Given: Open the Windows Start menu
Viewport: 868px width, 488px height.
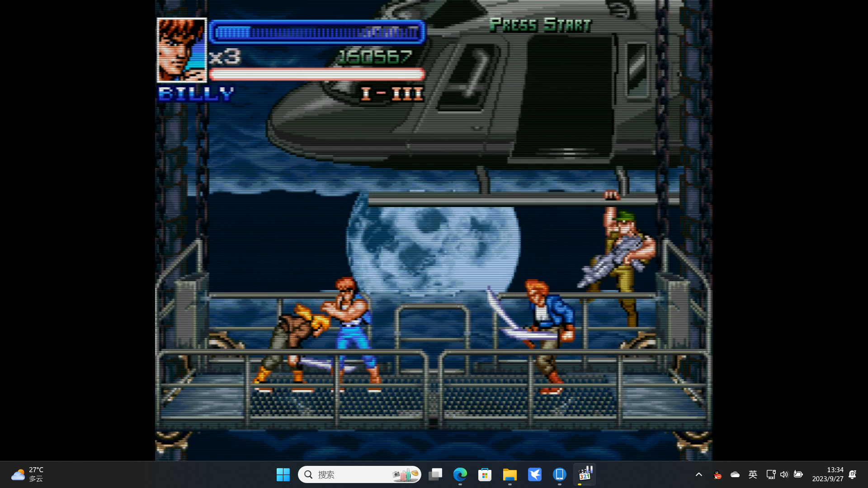Looking at the screenshot, I should point(283,474).
